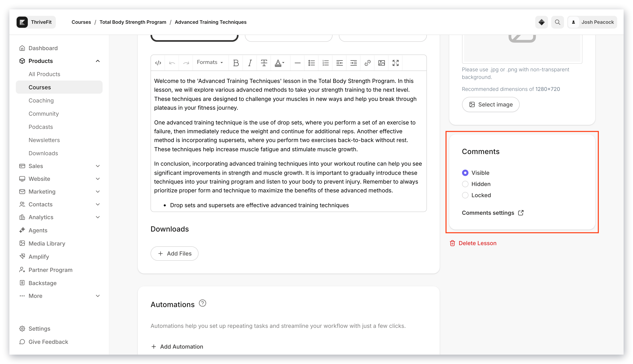
Task: Open the Formats dropdown
Action: 210,62
